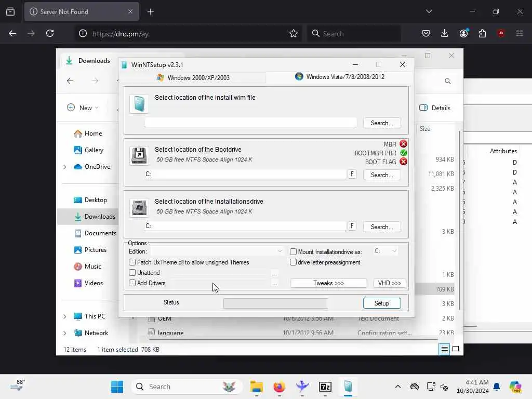Open Firefox account icon
Viewport: 532px width, 399px height.
click(464, 33)
